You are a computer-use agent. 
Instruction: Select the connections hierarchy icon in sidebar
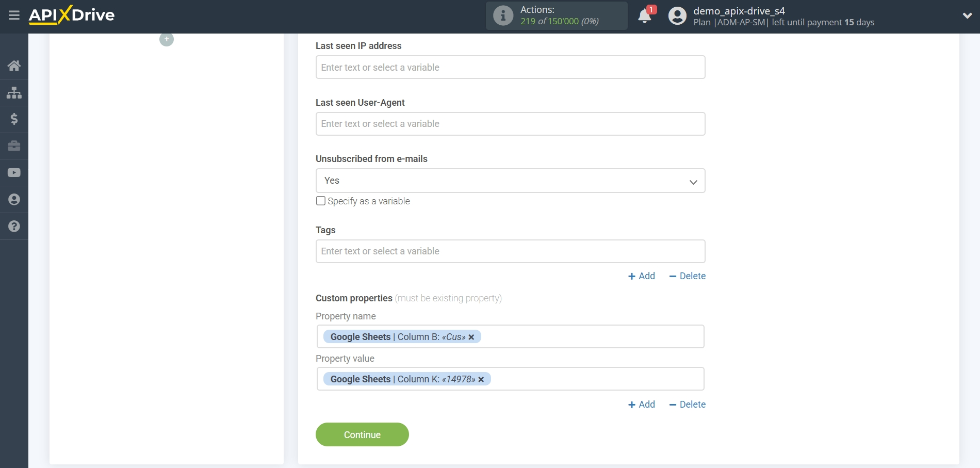point(14,92)
